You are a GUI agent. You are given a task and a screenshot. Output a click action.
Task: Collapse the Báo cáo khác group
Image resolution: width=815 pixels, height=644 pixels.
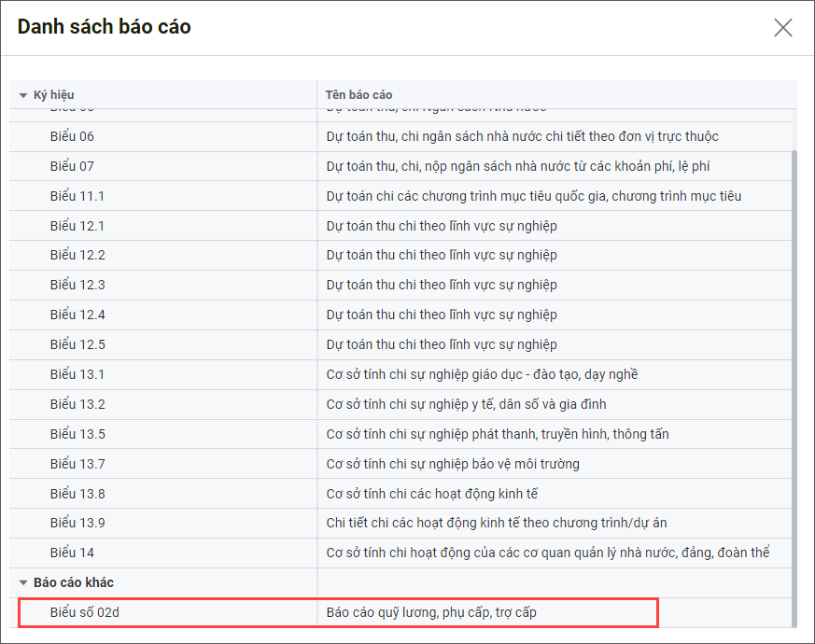(x=23, y=583)
